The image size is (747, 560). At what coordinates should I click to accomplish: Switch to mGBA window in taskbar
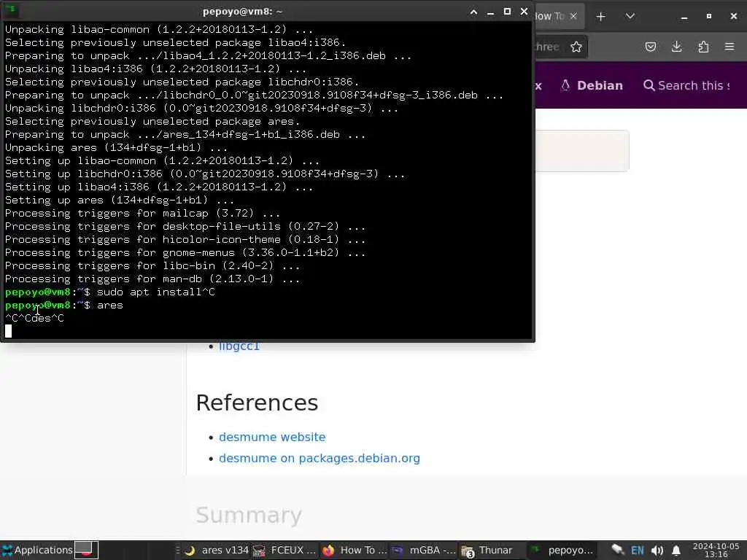[x=424, y=551]
